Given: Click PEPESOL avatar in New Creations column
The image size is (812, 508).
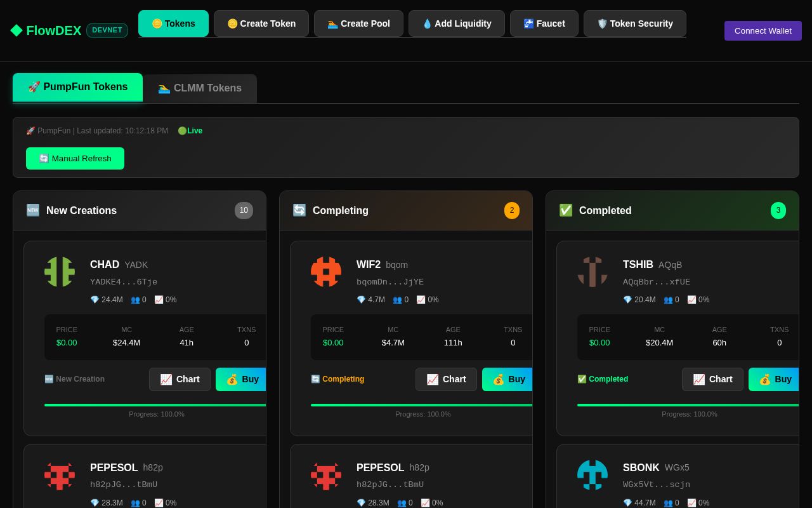Looking at the screenshot, I should [x=60, y=475].
